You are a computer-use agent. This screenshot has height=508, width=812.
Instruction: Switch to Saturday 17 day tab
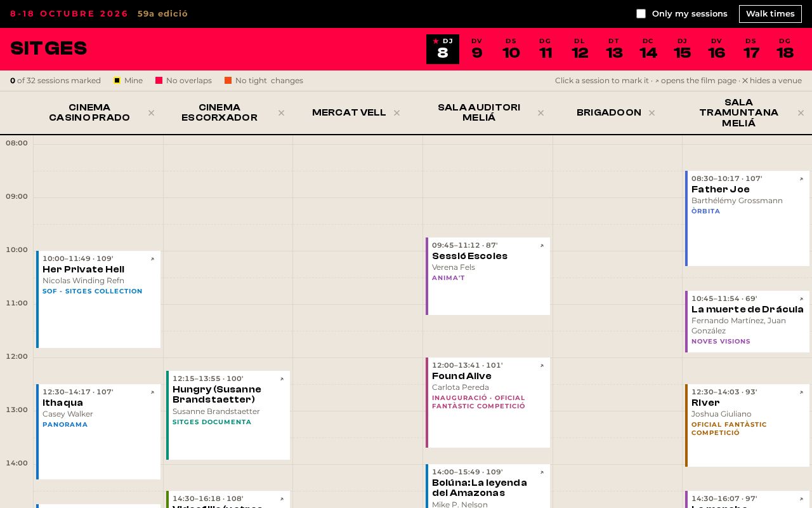click(x=751, y=49)
